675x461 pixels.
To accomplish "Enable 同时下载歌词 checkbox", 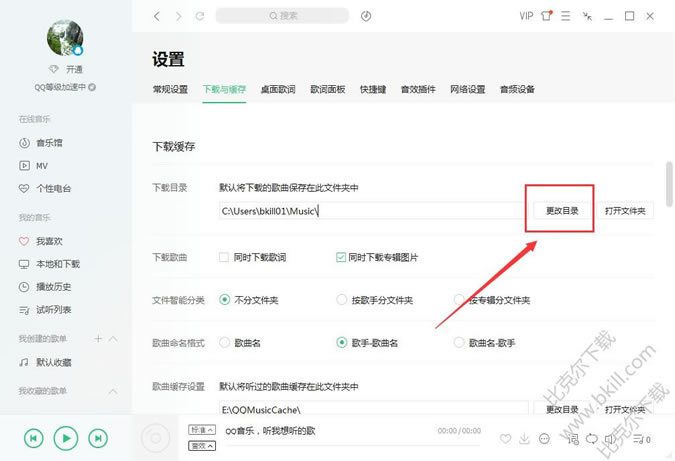I will (224, 257).
